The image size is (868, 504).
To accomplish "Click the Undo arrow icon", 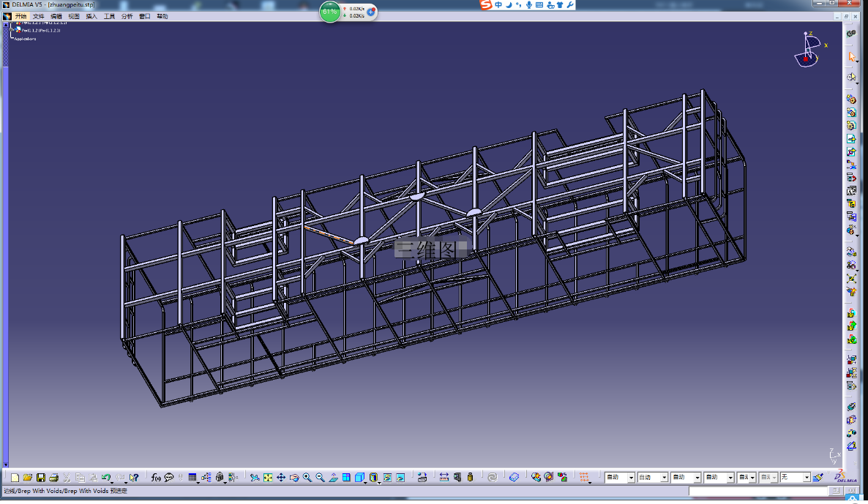I will tap(106, 478).
